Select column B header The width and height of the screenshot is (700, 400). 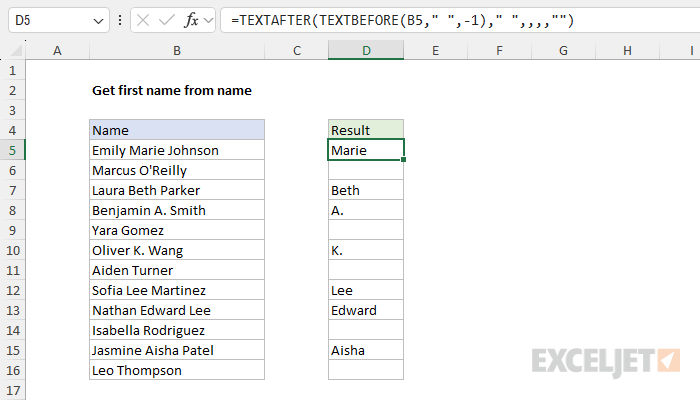(x=177, y=50)
